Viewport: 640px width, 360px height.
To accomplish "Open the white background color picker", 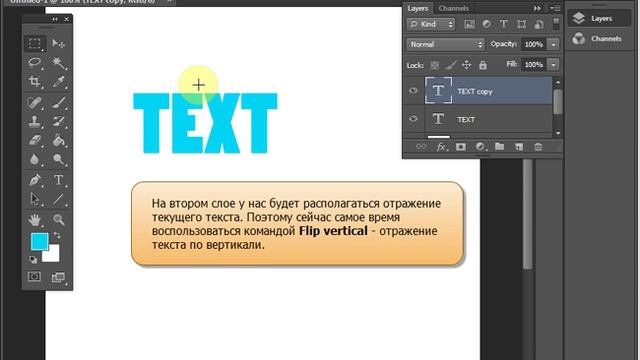I will pyautogui.click(x=53, y=255).
